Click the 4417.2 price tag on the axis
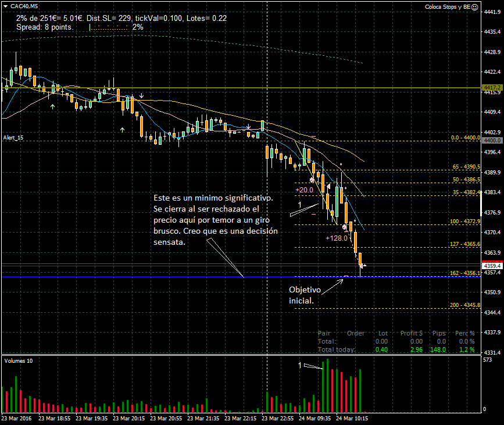 (492, 88)
